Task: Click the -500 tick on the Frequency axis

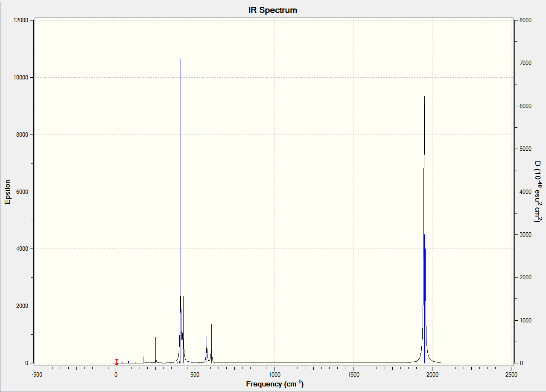Action: point(37,374)
